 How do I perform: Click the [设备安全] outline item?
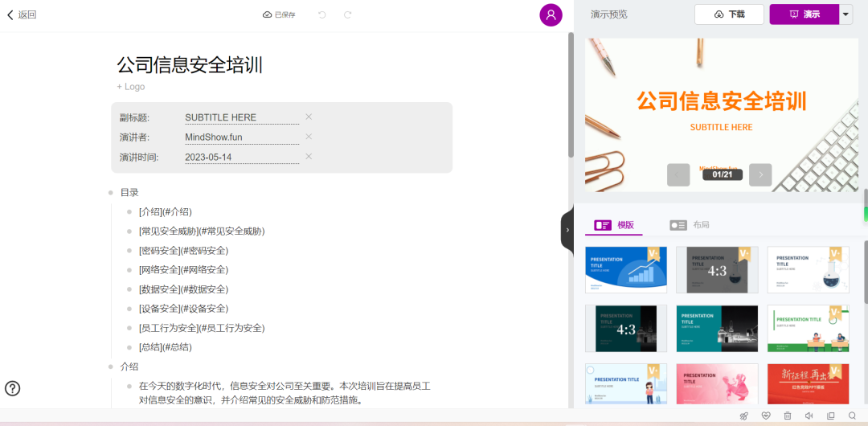(184, 309)
